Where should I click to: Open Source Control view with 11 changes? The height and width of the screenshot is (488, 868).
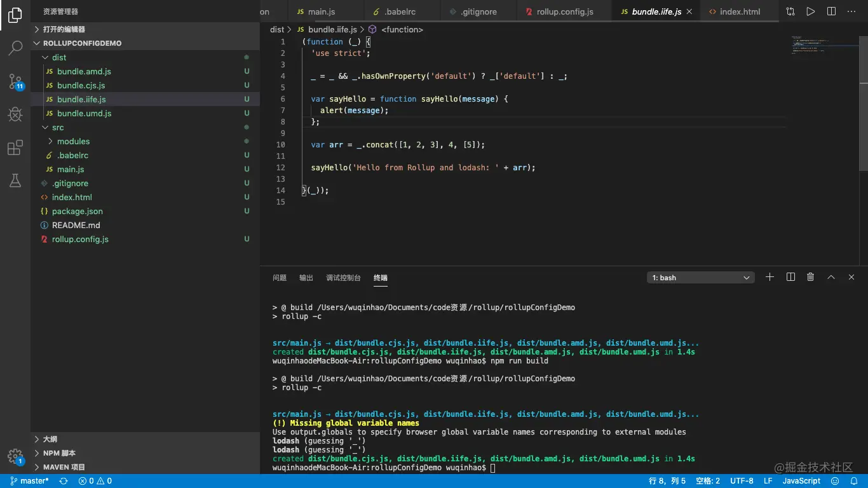(x=15, y=81)
